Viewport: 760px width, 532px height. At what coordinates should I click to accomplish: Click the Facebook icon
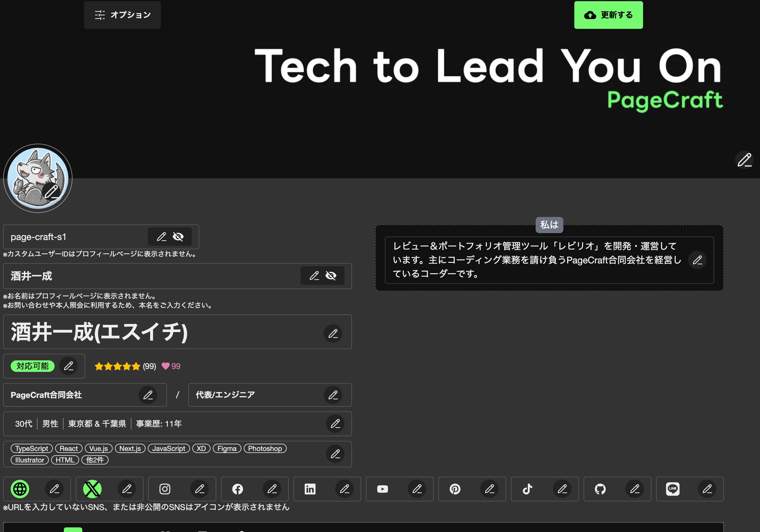237,489
